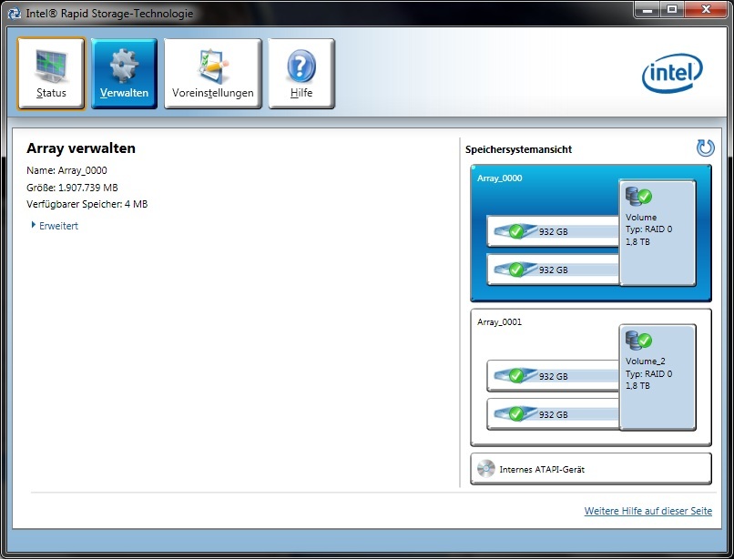
Task: Maximize the Rapid Storage window
Action: [672, 9]
